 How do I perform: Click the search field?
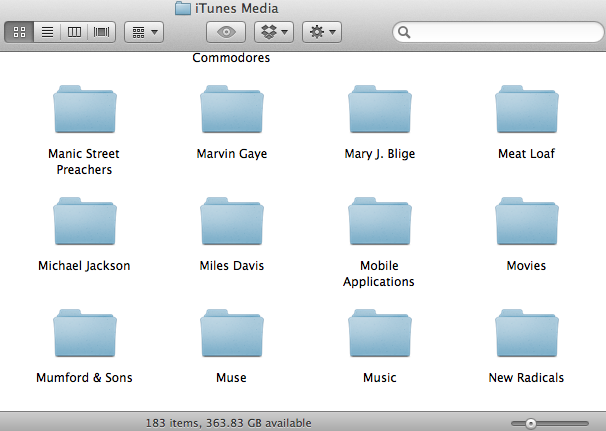tap(499, 32)
